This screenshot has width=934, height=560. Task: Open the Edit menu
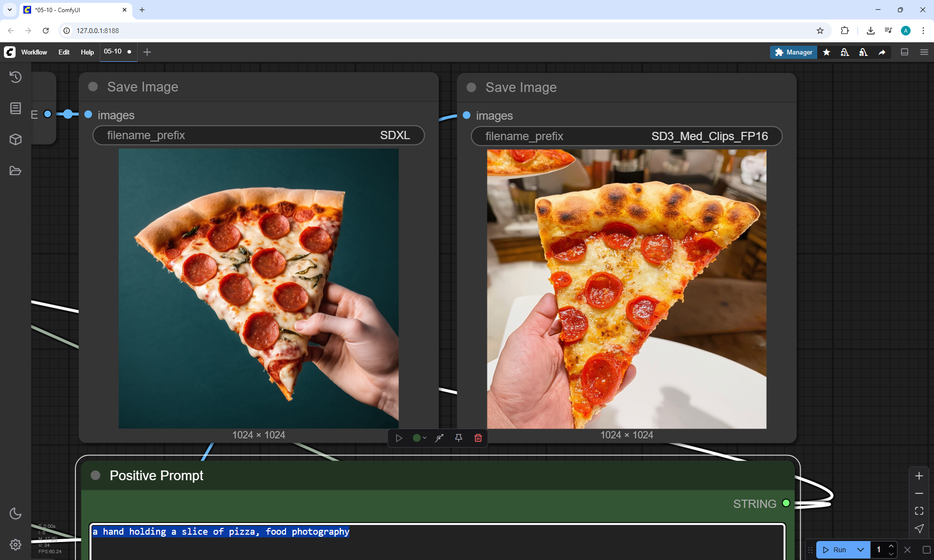pos(64,52)
